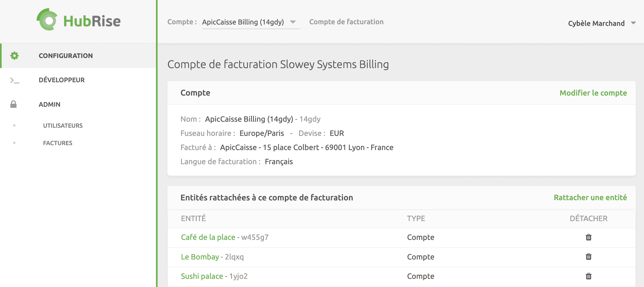Select the Compte de facturation header tab

click(346, 22)
